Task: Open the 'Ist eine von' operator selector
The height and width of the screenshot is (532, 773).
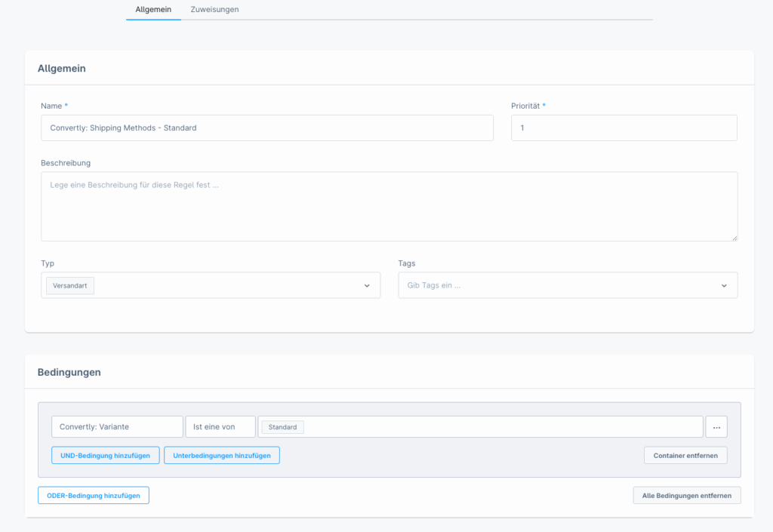Action: (x=220, y=426)
